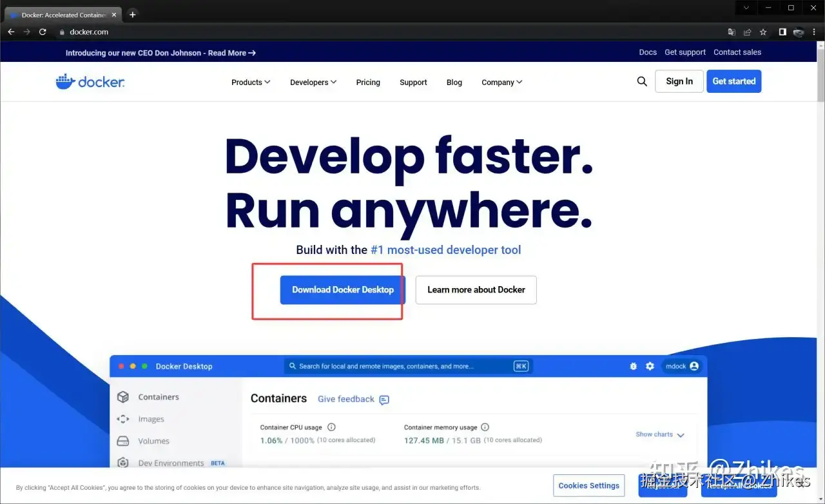Expand the Products menu

tap(251, 82)
